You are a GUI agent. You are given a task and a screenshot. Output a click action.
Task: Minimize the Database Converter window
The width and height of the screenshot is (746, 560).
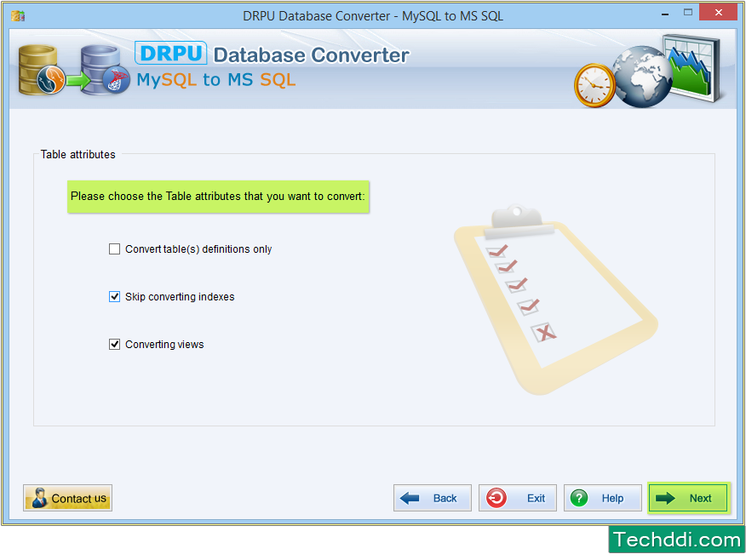[x=664, y=14]
